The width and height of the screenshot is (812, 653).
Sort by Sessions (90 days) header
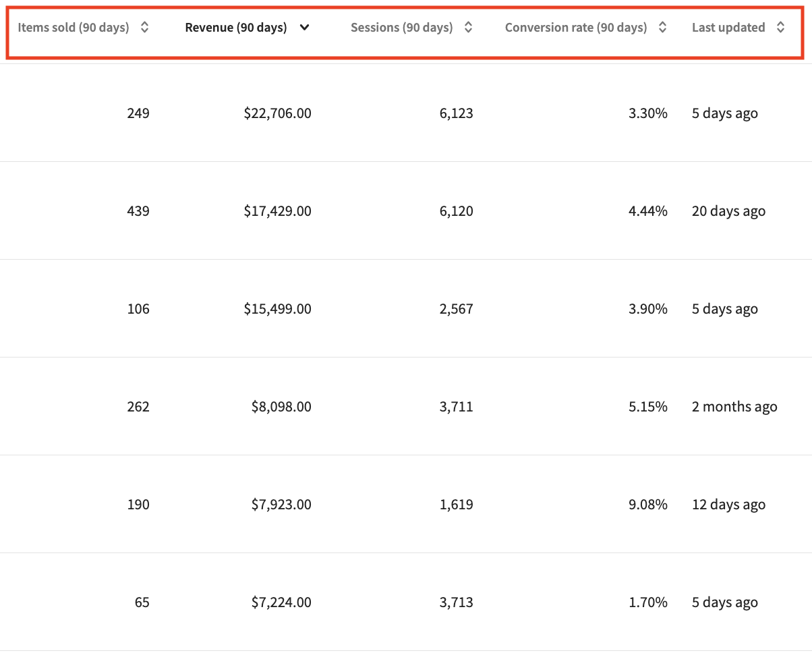click(402, 28)
